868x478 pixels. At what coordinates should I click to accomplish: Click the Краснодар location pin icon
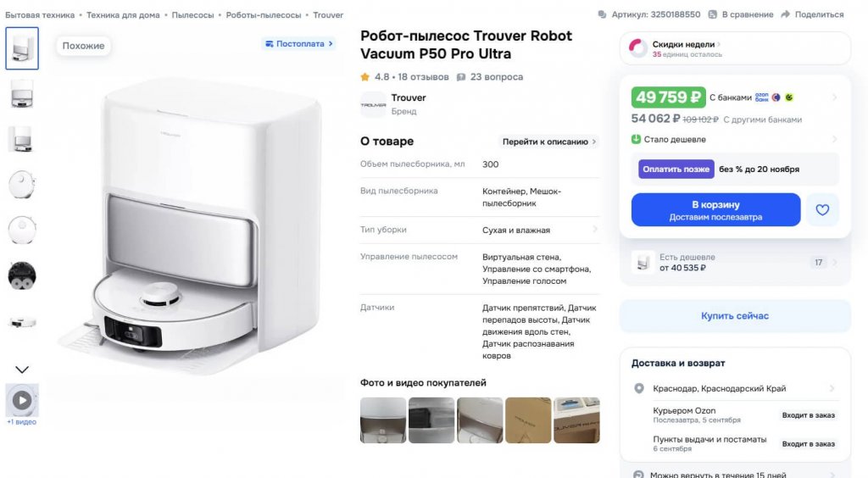pyautogui.click(x=639, y=388)
